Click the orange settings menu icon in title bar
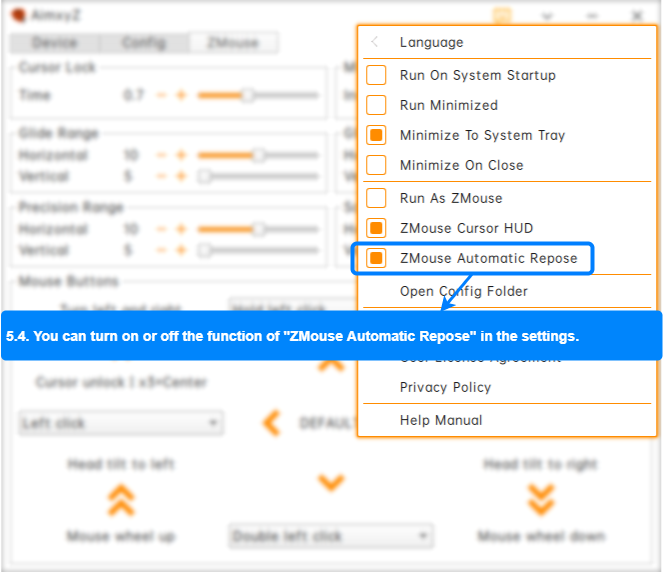663x573 pixels. coord(502,16)
